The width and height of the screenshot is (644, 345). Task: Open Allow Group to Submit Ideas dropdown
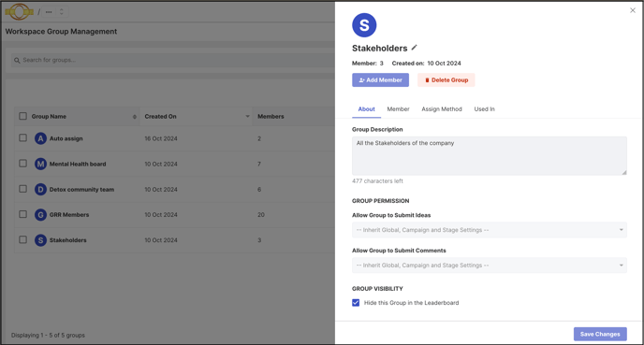click(490, 230)
